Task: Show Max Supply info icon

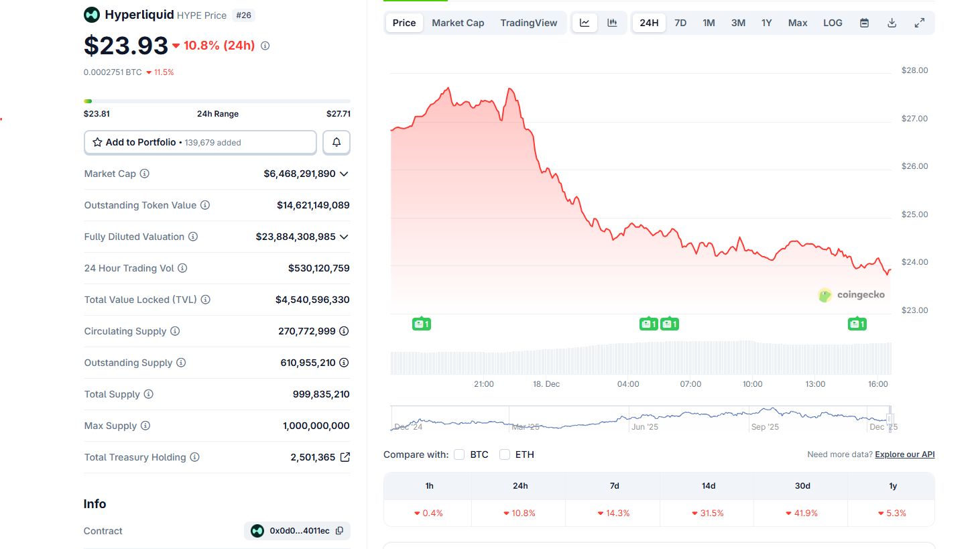Action: (145, 426)
